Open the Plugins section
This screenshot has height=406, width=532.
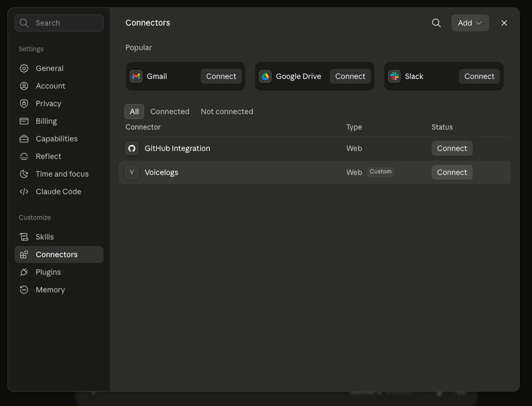click(x=59, y=272)
